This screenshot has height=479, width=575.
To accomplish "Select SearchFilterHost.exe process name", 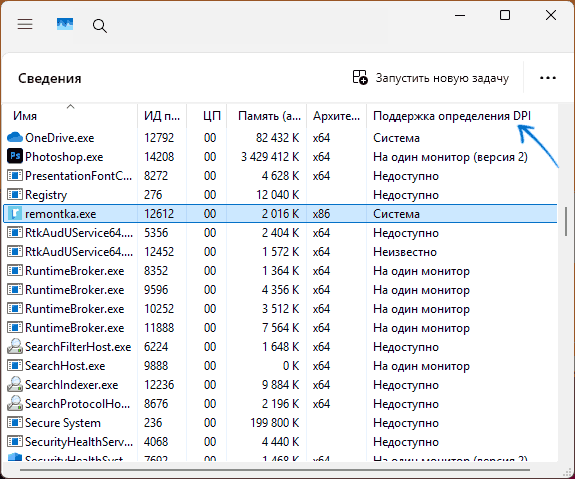I will 78,347.
